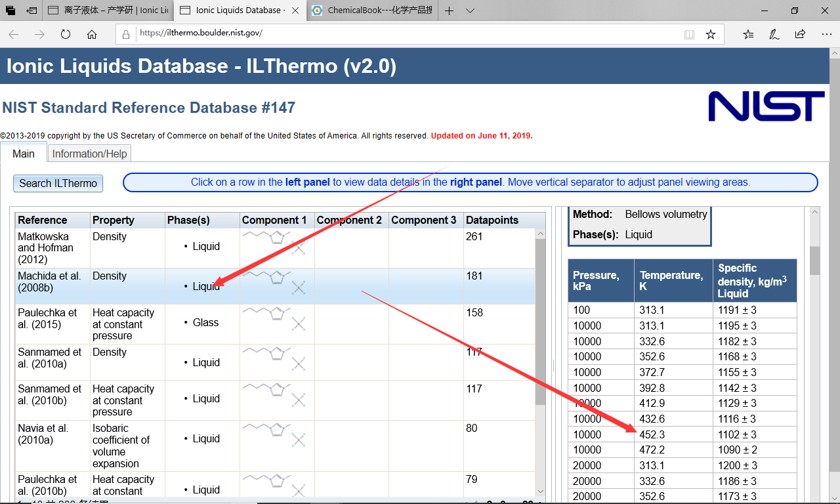
Task: Click the Specific density column header
Action: click(x=755, y=280)
